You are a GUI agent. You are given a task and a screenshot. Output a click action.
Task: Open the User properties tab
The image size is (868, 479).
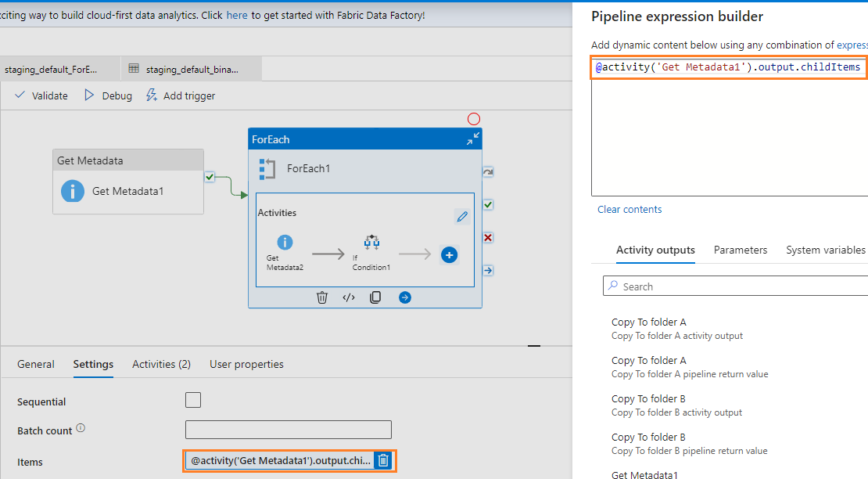click(x=246, y=364)
